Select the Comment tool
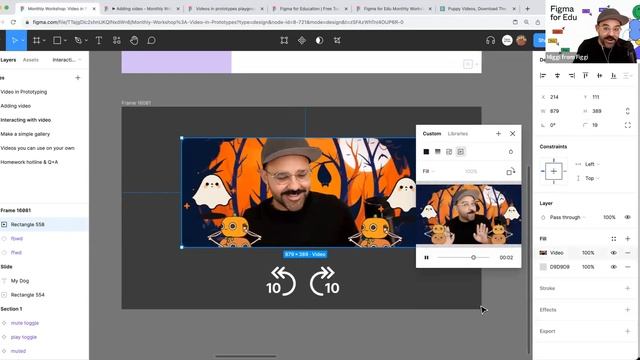Screen dimensions: 640x360 pyautogui.click(x=151, y=40)
